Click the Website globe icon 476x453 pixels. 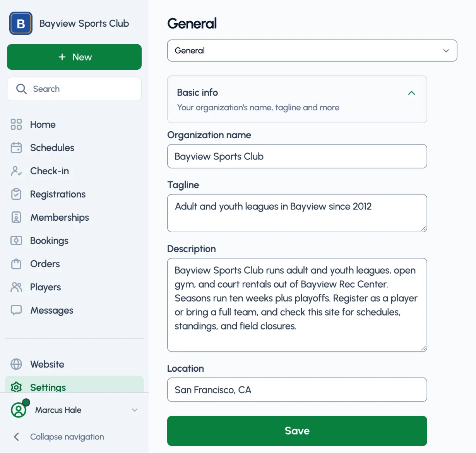coord(16,364)
